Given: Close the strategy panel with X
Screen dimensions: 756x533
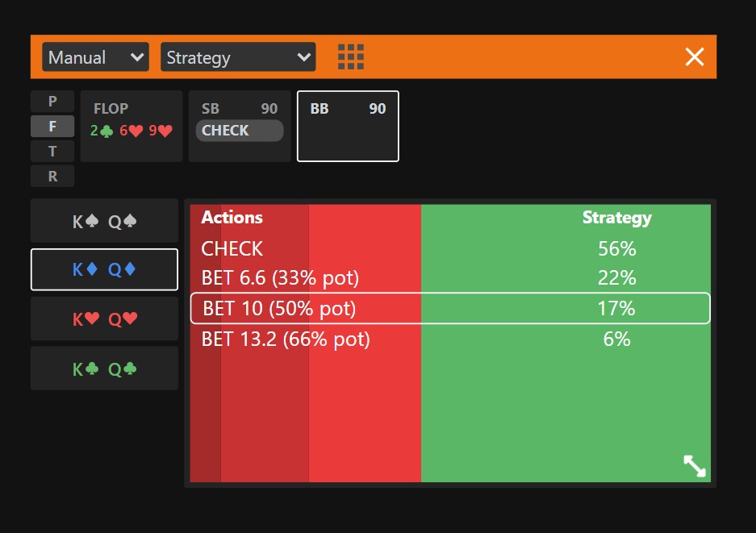Looking at the screenshot, I should pyautogui.click(x=695, y=57).
